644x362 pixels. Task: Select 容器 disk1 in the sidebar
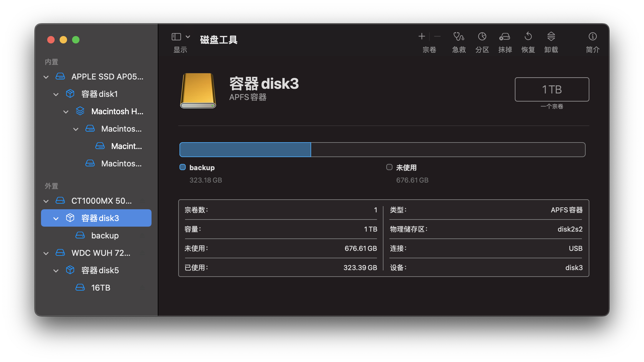tap(99, 94)
